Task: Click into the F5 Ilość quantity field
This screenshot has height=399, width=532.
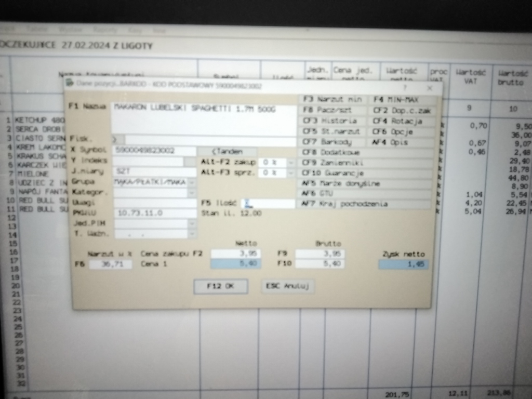Action: click(269, 204)
